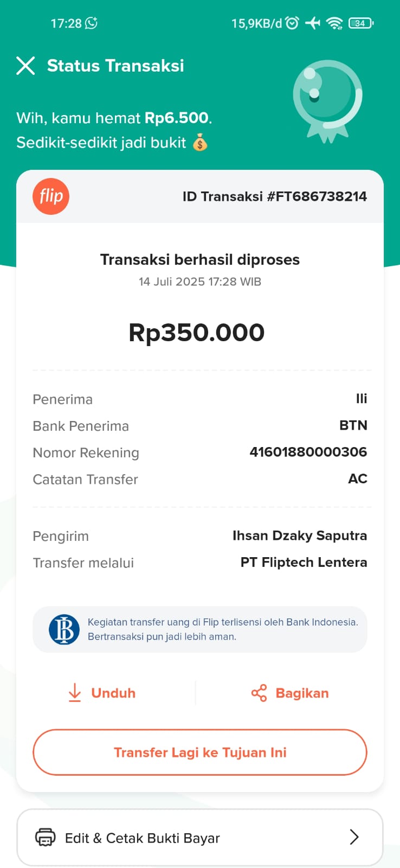
Task: Click the Bank Indonesia logo icon
Action: click(64, 629)
